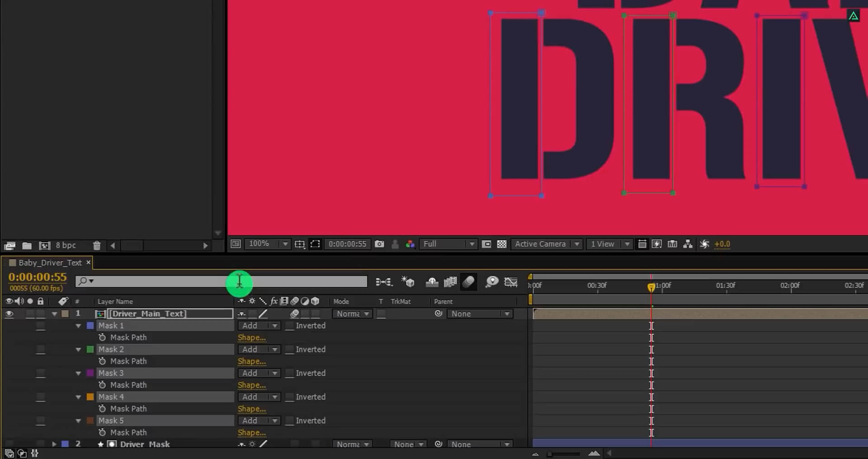
Task: Hide the Driver_Main_Text layer eye
Action: point(9,314)
